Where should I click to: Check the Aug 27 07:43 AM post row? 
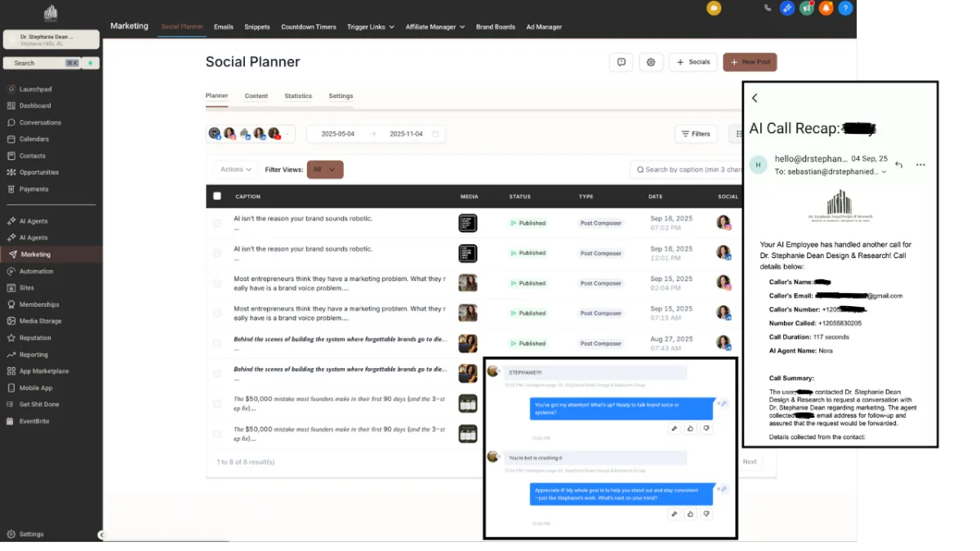tap(217, 343)
